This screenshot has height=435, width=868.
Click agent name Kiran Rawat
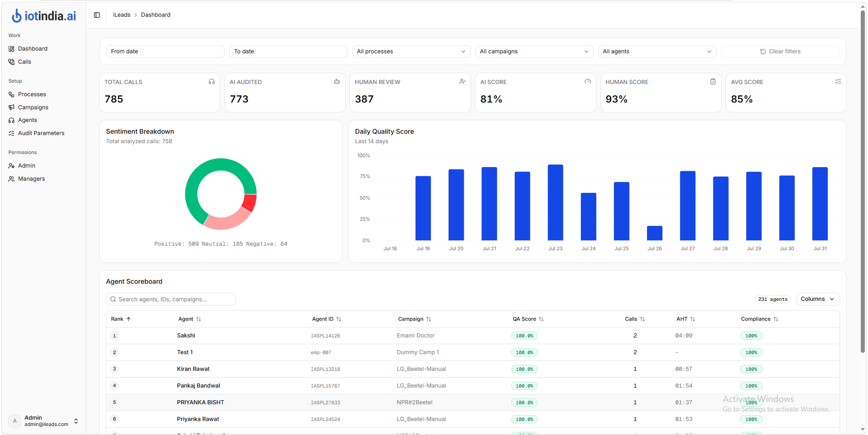click(x=193, y=369)
